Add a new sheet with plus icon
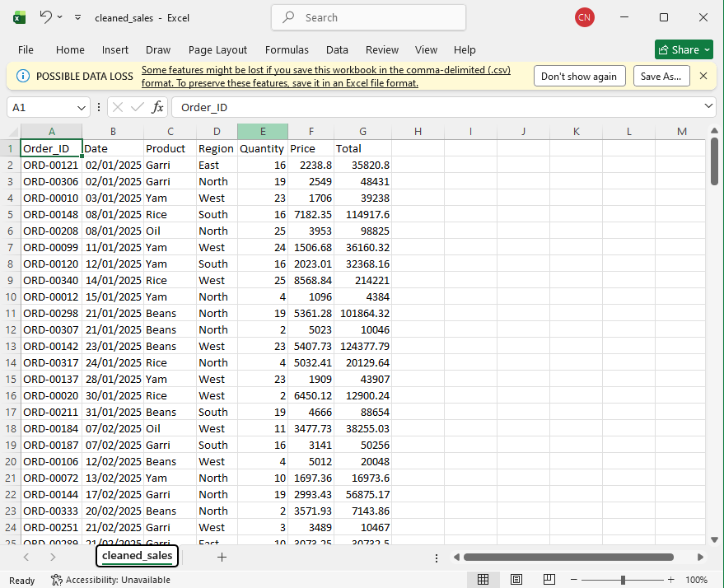The width and height of the screenshot is (724, 588). click(222, 557)
